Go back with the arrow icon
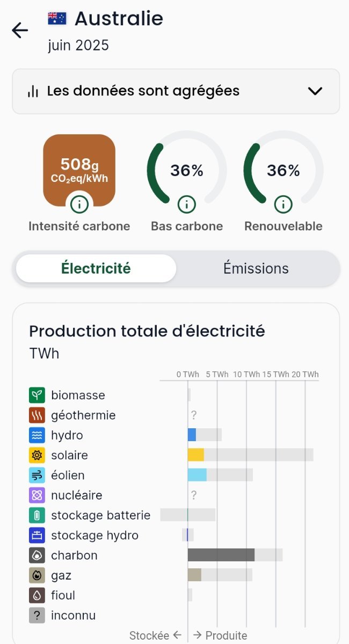 (20, 31)
